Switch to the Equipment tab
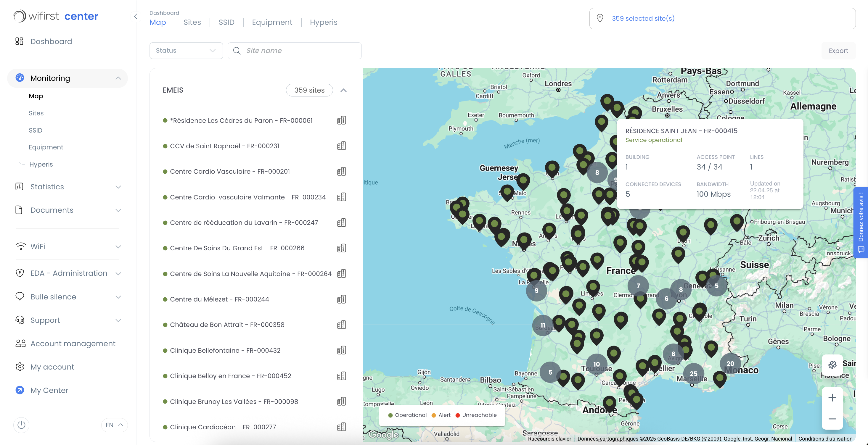This screenshot has width=868, height=445. click(272, 22)
